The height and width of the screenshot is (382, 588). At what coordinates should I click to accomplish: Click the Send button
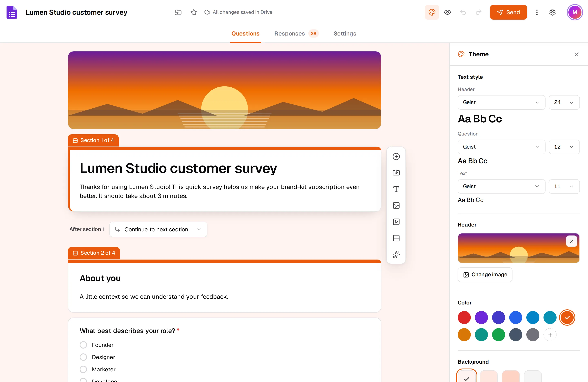[508, 12]
